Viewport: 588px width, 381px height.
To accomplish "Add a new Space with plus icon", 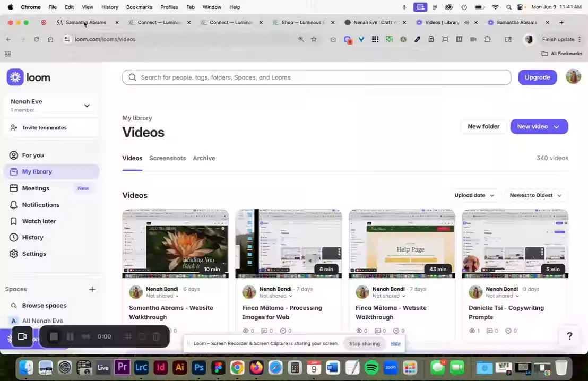I will pyautogui.click(x=92, y=289).
